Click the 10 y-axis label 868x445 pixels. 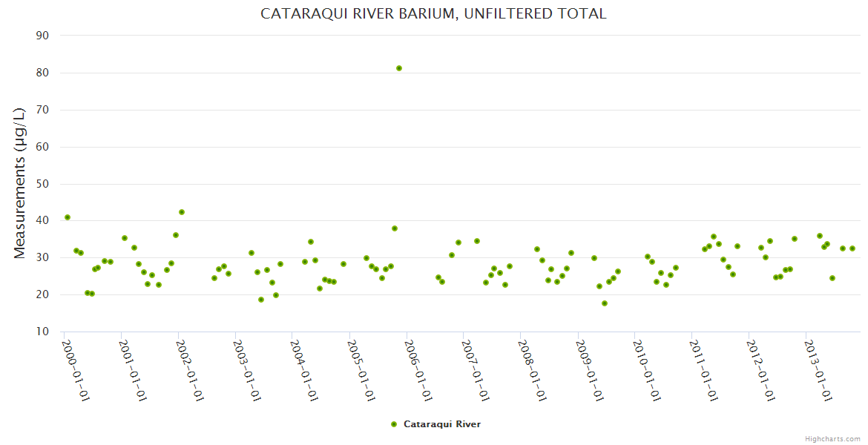42,332
